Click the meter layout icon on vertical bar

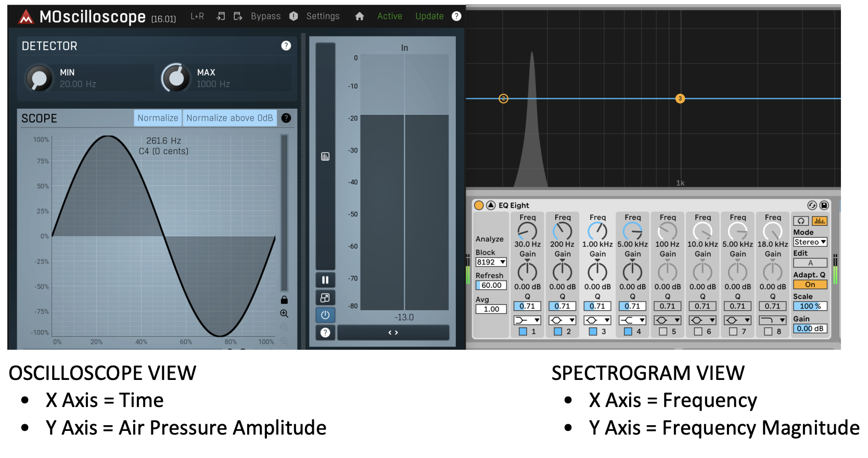(x=325, y=157)
